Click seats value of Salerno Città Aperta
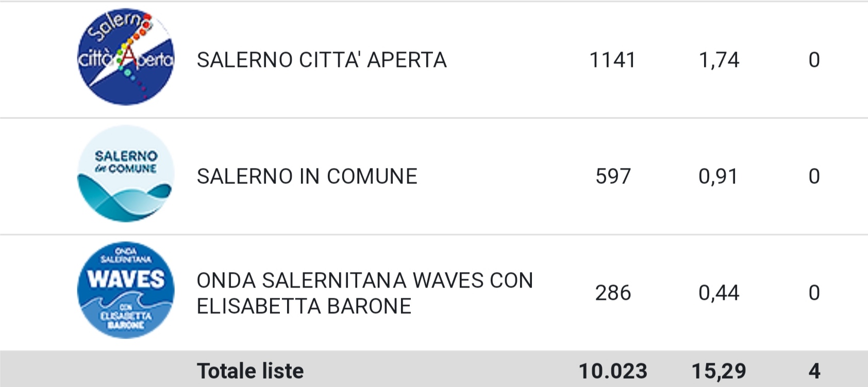Viewport: 868px width, 387px height. pos(814,60)
